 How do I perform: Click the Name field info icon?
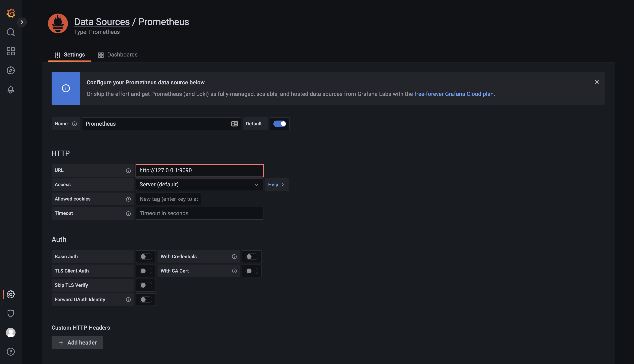(x=74, y=124)
